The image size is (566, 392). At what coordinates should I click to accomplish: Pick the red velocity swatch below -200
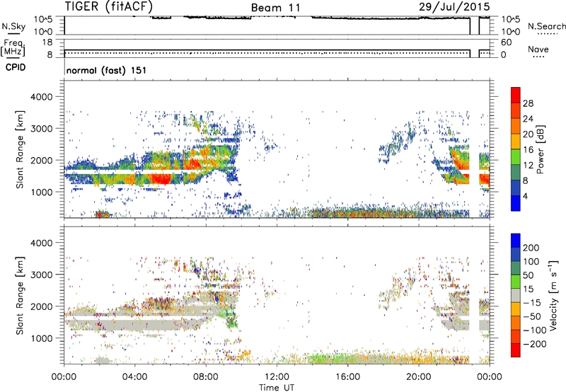click(516, 350)
